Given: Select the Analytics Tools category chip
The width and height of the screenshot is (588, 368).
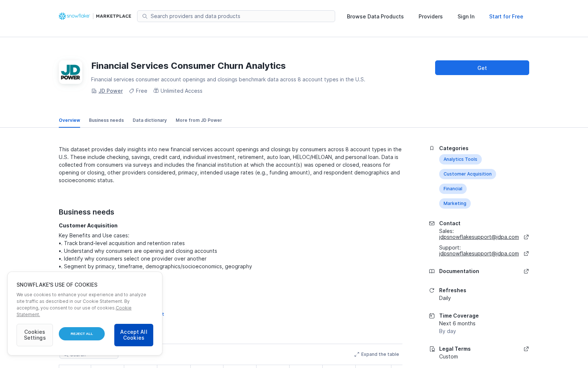Looking at the screenshot, I should (x=460, y=159).
